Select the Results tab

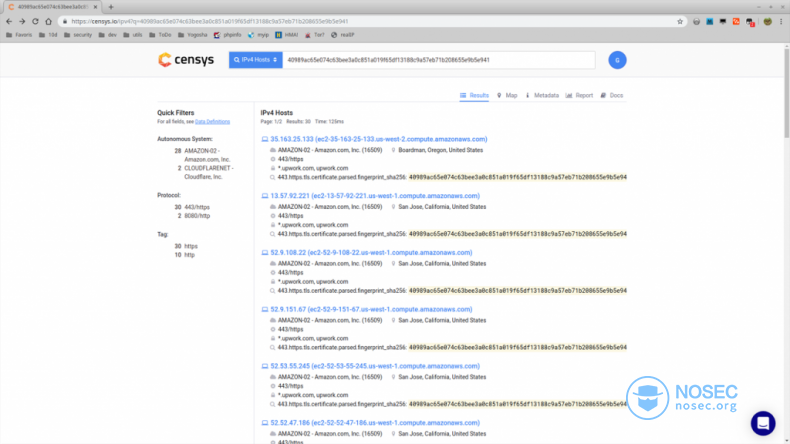click(474, 95)
